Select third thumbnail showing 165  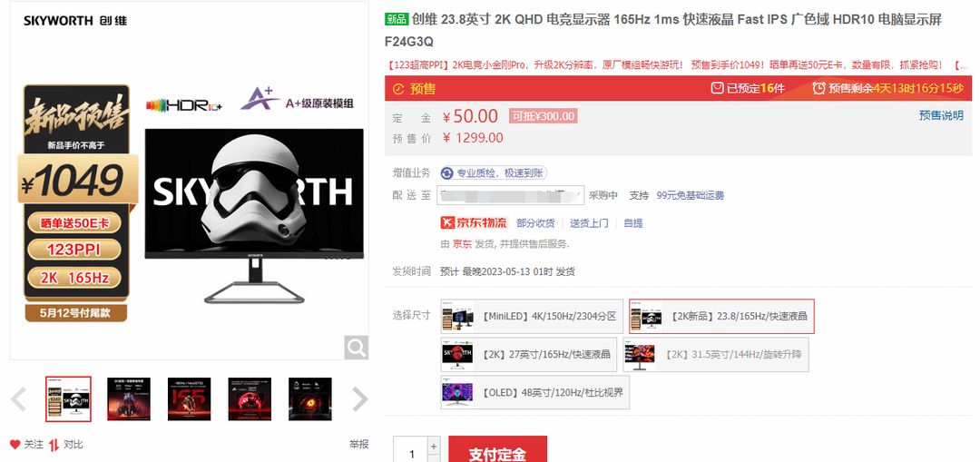coord(190,398)
